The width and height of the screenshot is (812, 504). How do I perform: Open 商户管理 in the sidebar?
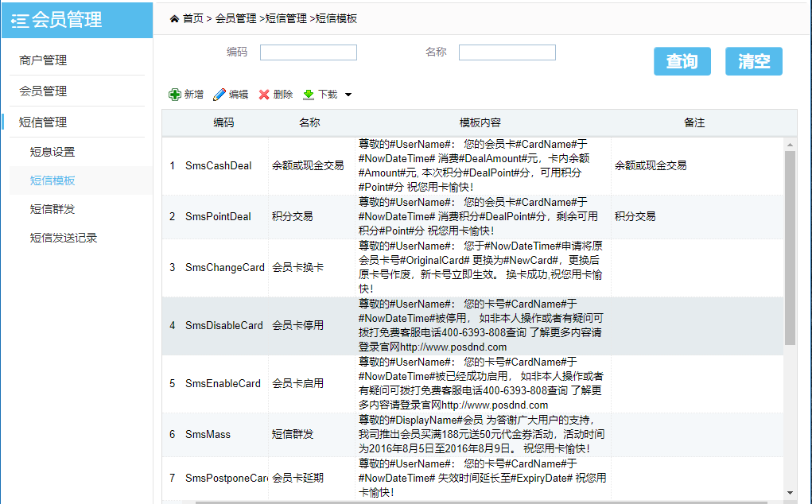click(43, 60)
